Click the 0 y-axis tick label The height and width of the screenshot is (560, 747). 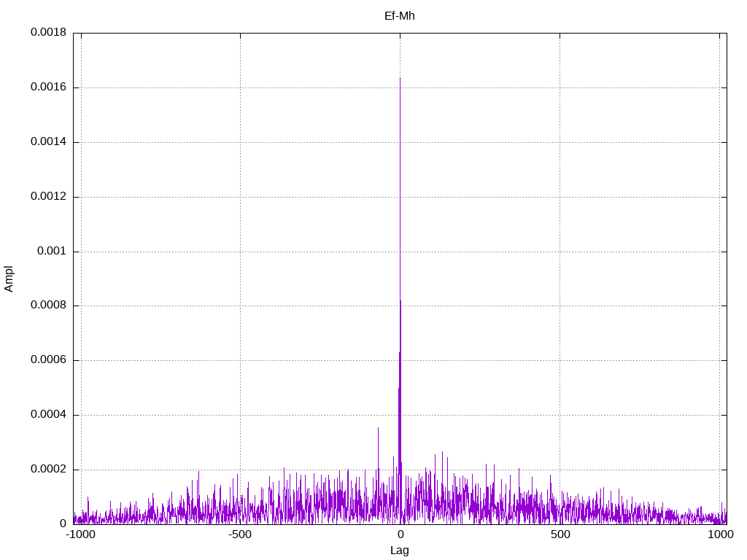(63, 524)
